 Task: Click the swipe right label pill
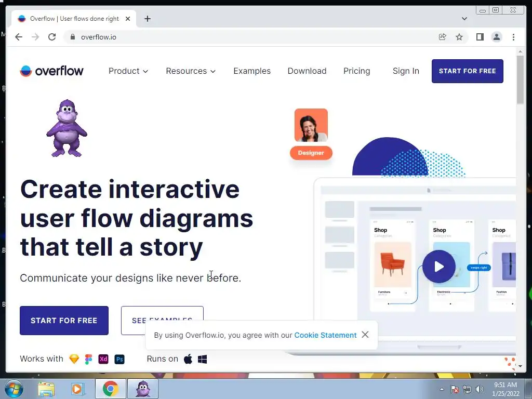click(x=478, y=268)
